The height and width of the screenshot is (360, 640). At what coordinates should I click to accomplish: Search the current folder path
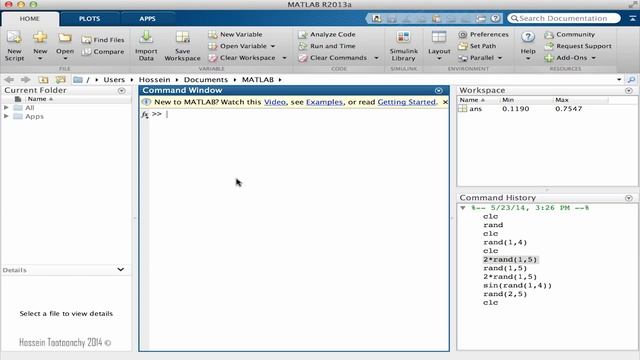[631, 80]
